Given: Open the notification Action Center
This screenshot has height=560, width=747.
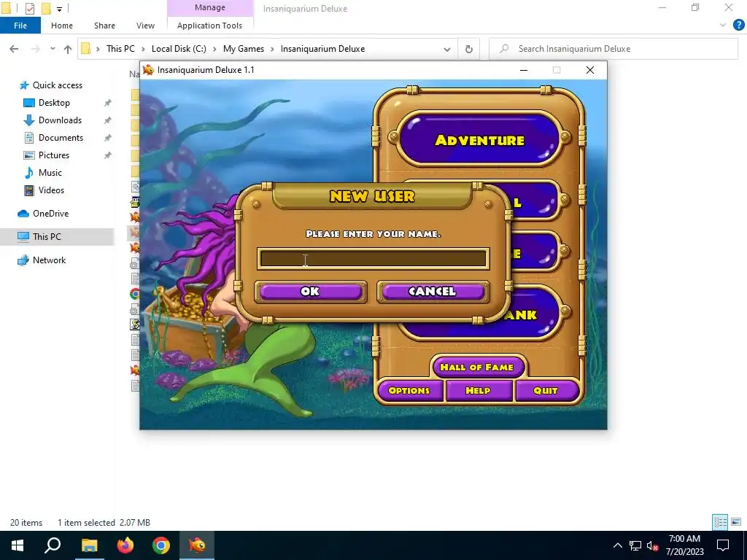Looking at the screenshot, I should point(723,545).
